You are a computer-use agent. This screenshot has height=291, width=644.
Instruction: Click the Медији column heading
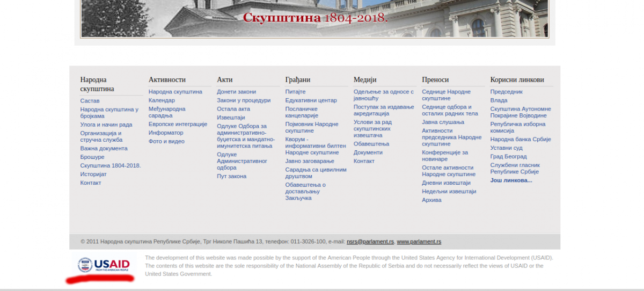pos(365,79)
